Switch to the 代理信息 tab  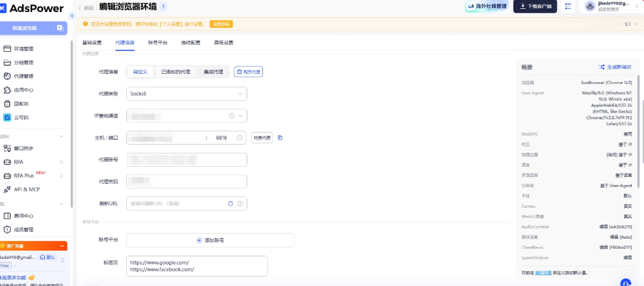tap(125, 43)
